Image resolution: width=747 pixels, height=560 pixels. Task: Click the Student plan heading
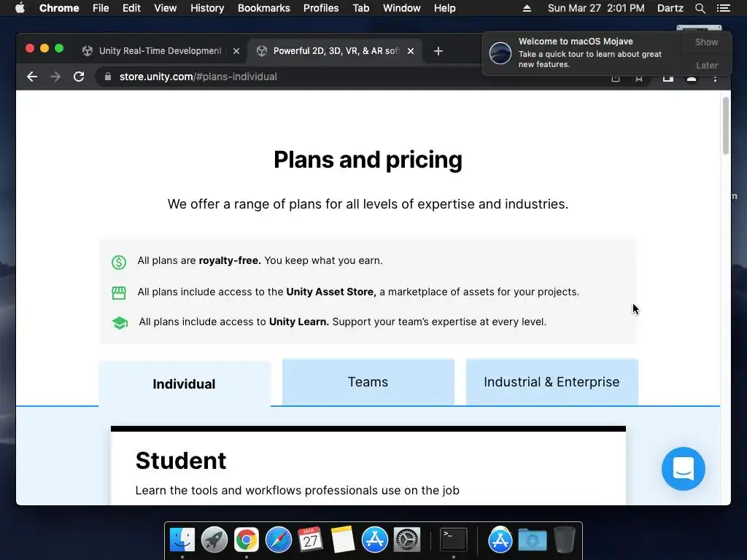pos(181,461)
